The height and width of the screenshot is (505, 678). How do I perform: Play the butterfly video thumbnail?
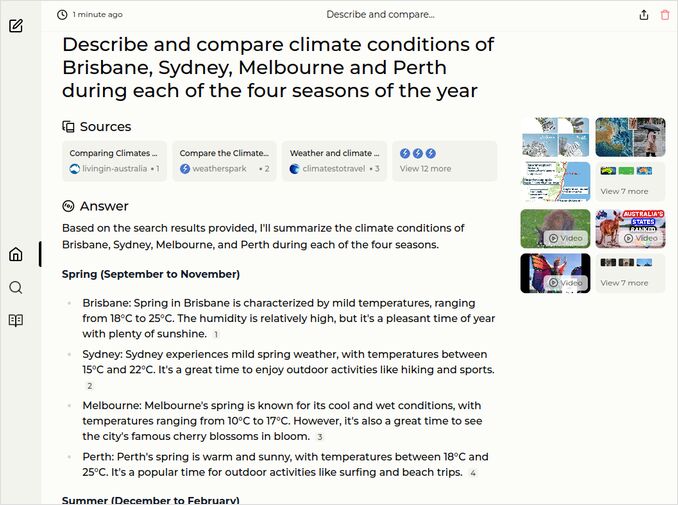coord(555,273)
